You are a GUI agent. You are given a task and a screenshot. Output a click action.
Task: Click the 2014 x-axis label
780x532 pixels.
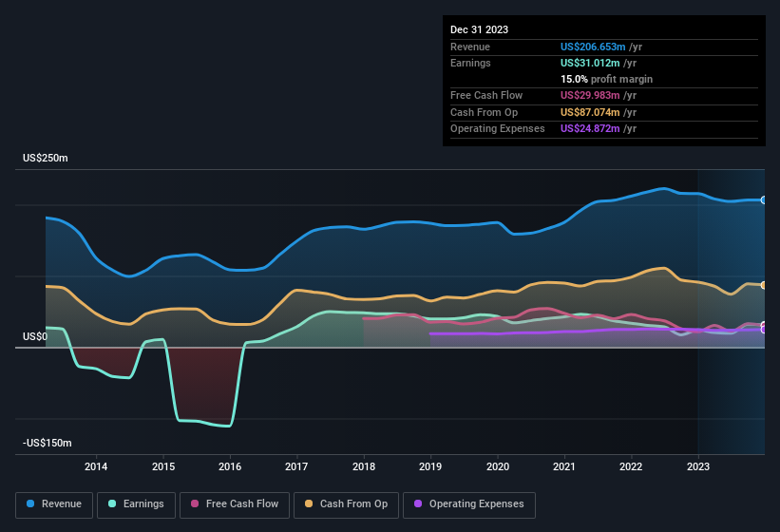click(96, 466)
